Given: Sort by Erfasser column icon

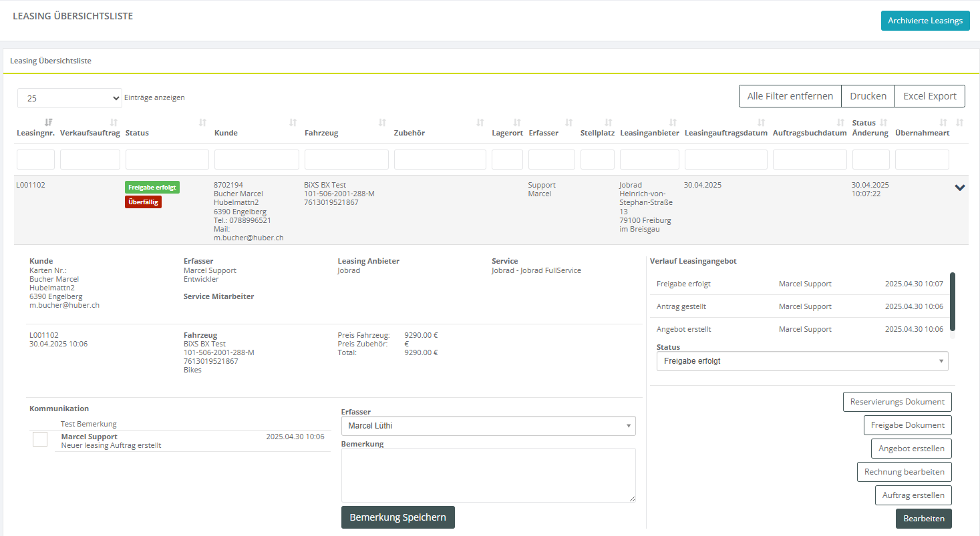Looking at the screenshot, I should pos(568,123).
